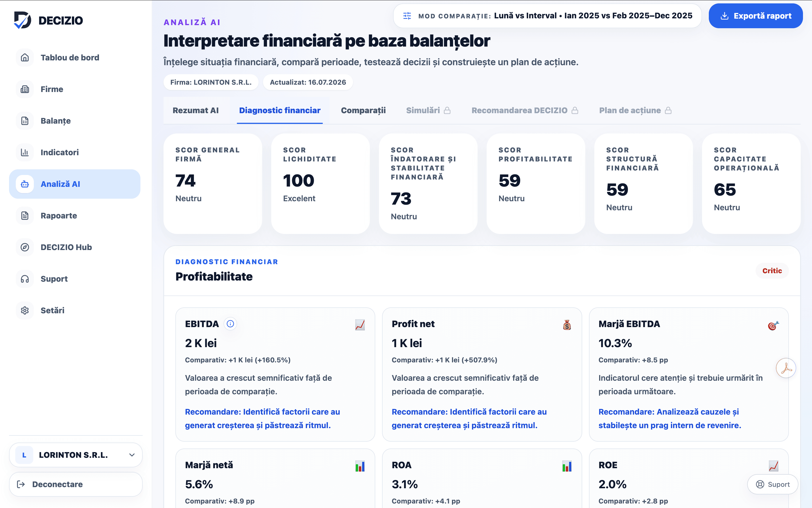Click the ROA value 3.1%
Screen dimensions: 812x508
click(x=405, y=484)
